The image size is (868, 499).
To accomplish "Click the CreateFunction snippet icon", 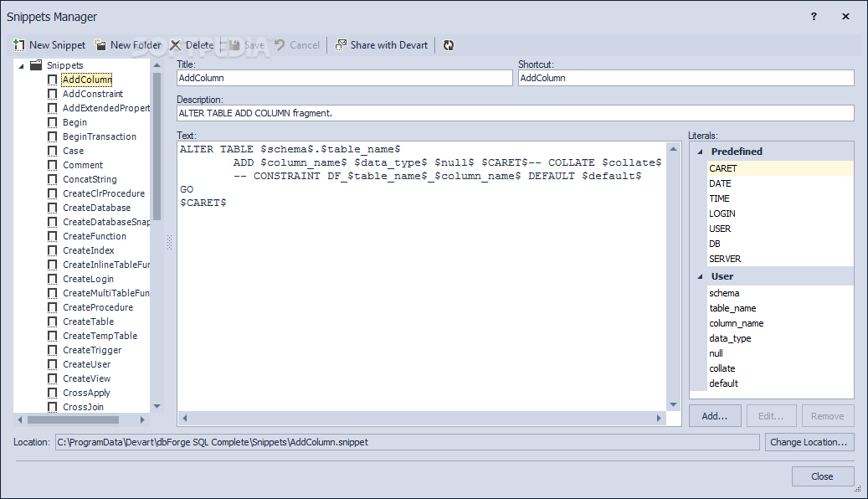I will pos(53,236).
